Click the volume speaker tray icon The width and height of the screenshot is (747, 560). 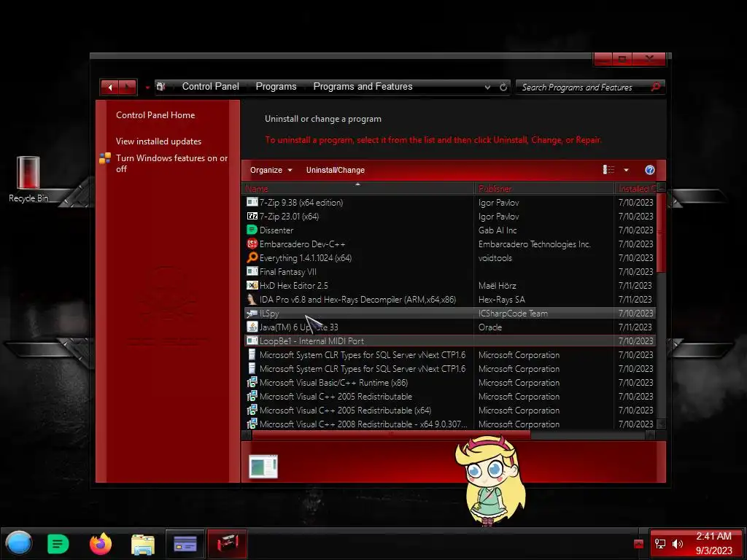tap(678, 544)
